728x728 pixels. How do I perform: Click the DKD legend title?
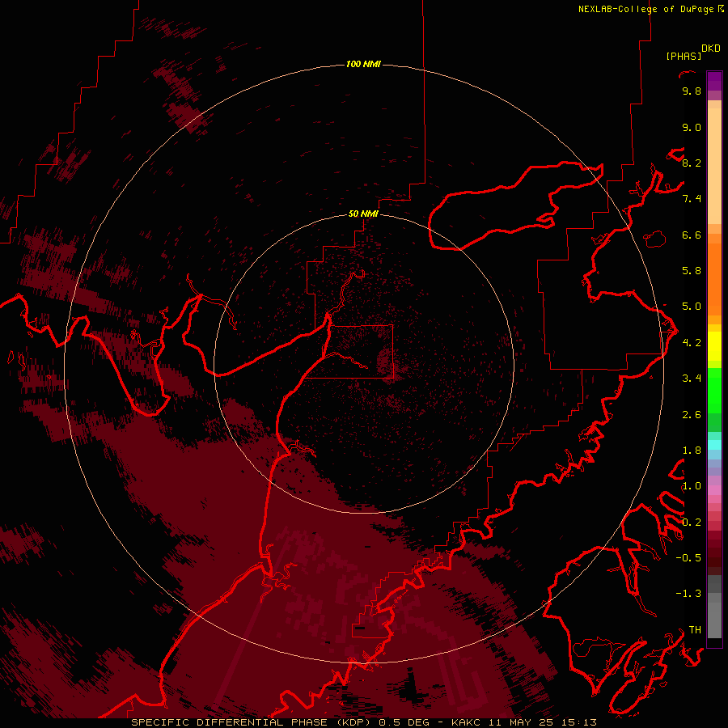(711, 49)
